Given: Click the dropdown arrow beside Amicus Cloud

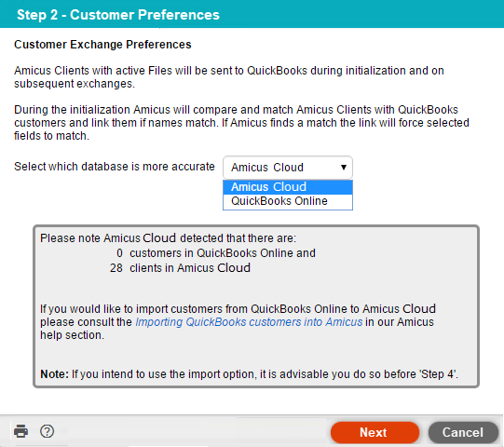Looking at the screenshot, I should click(344, 168).
